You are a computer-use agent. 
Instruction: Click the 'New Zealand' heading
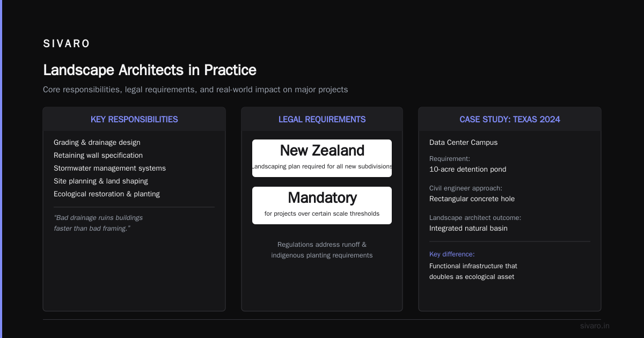(322, 151)
